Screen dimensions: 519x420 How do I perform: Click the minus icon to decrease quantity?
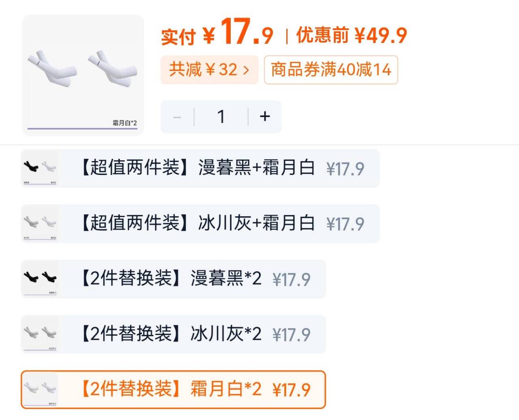click(177, 117)
